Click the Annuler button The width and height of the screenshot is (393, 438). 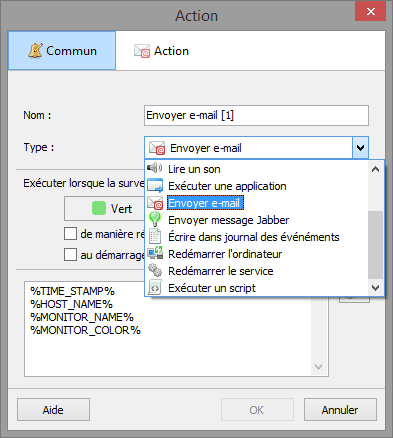pyautogui.click(x=340, y=410)
